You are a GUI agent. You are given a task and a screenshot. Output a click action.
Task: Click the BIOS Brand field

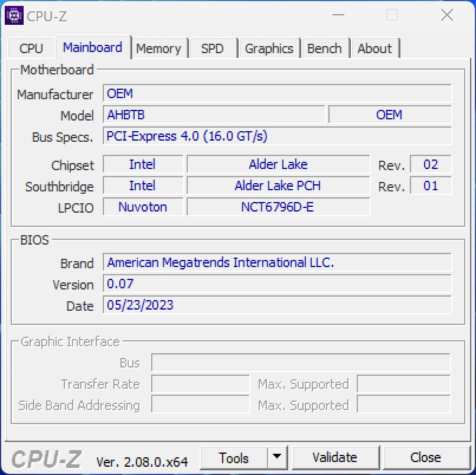[x=276, y=262]
